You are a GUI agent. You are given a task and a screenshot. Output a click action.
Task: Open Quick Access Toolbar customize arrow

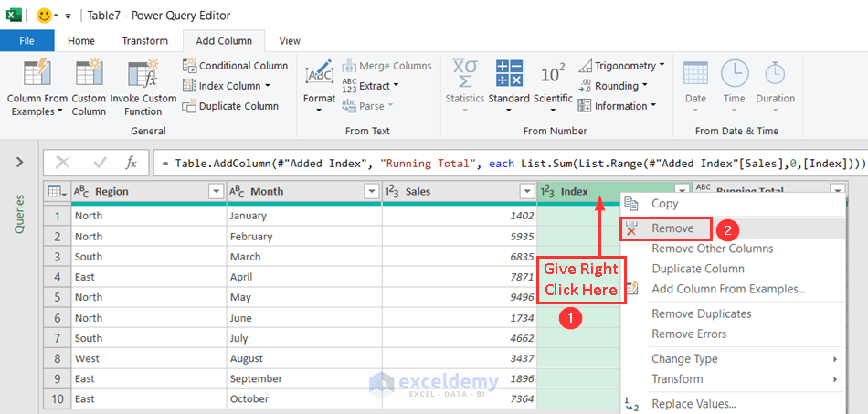point(69,16)
